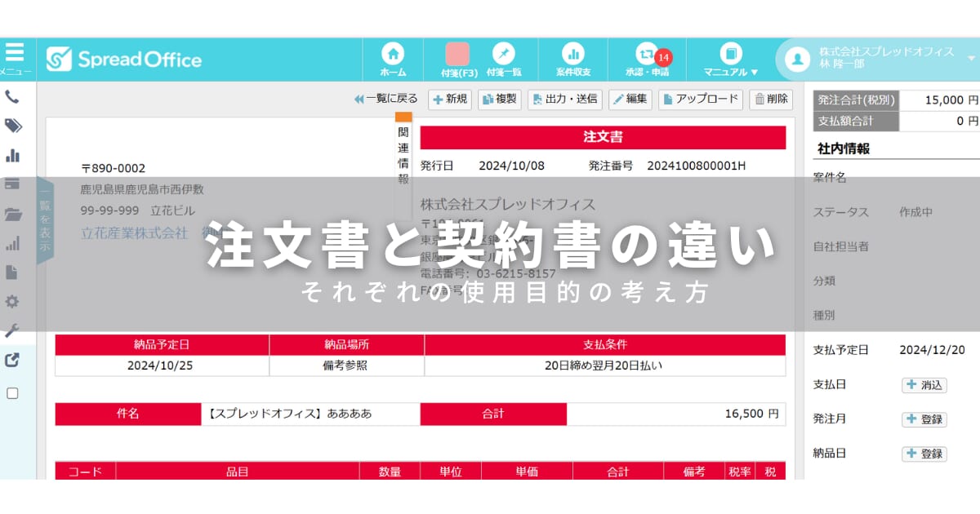Image resolution: width=980 pixels, height=514 pixels.
Task: Click the credit card icon in sidebar
Action: [x=12, y=184]
